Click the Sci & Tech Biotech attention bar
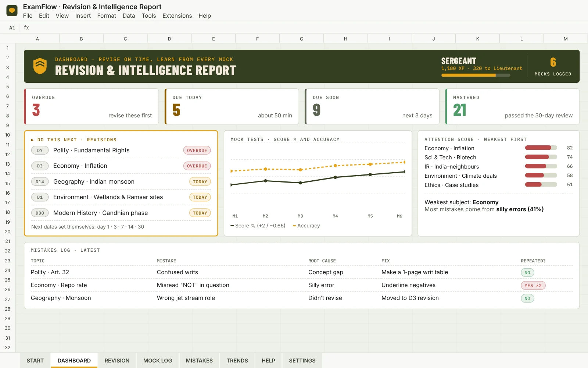This screenshot has width=588, height=368. [x=541, y=157]
